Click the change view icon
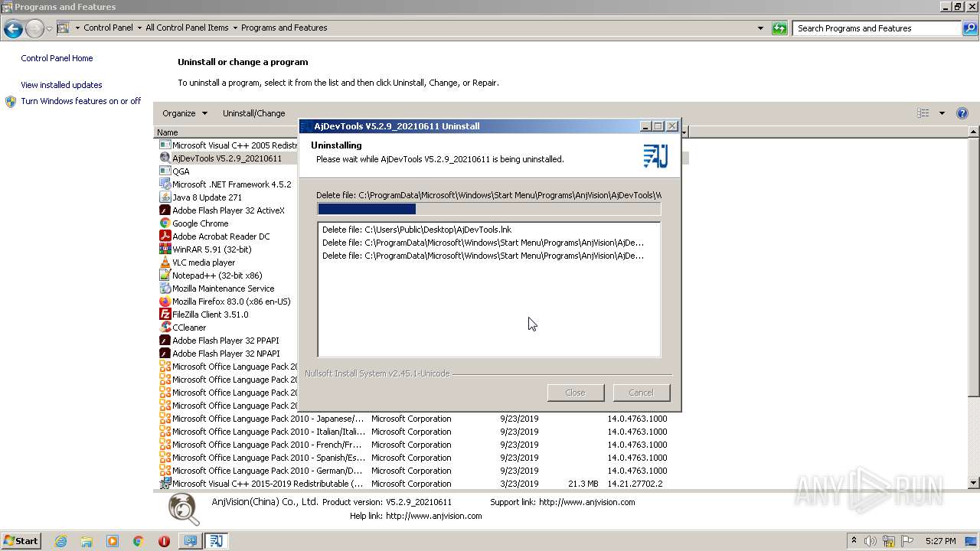 click(923, 113)
